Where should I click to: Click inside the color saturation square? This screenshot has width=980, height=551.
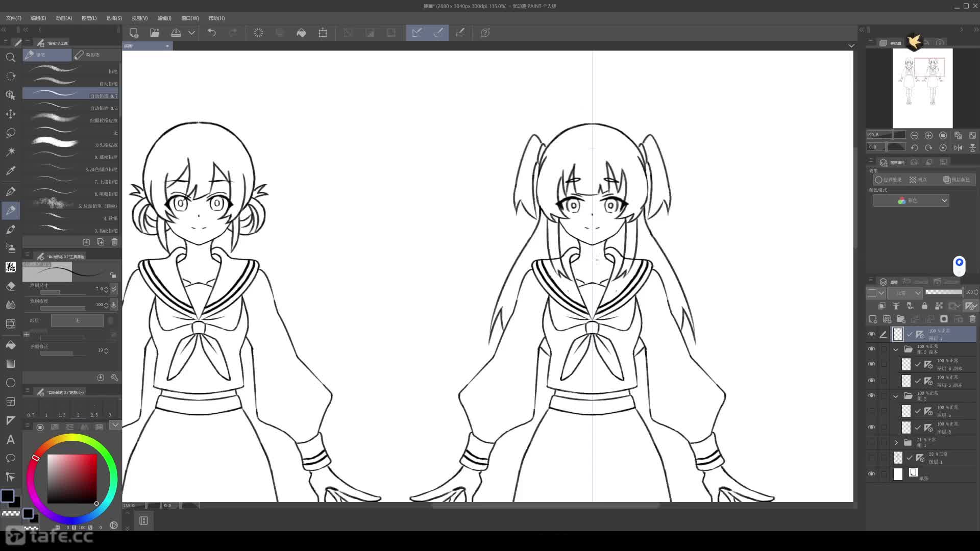(x=71, y=478)
